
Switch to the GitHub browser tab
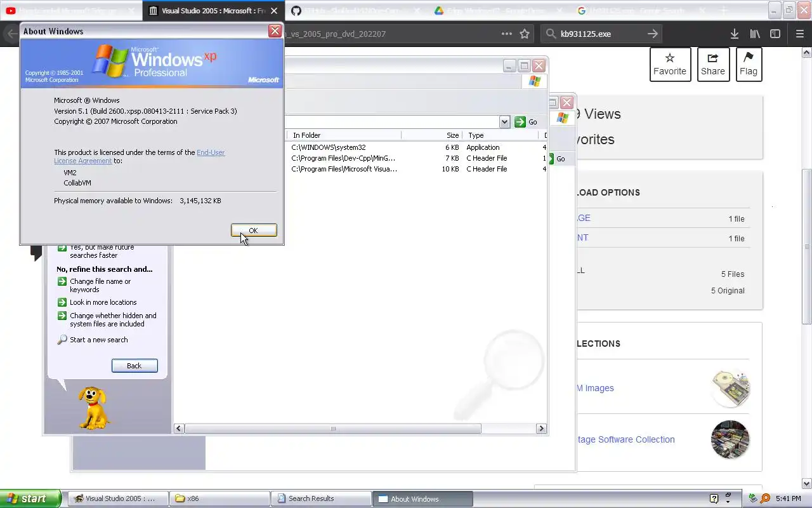tap(355, 11)
